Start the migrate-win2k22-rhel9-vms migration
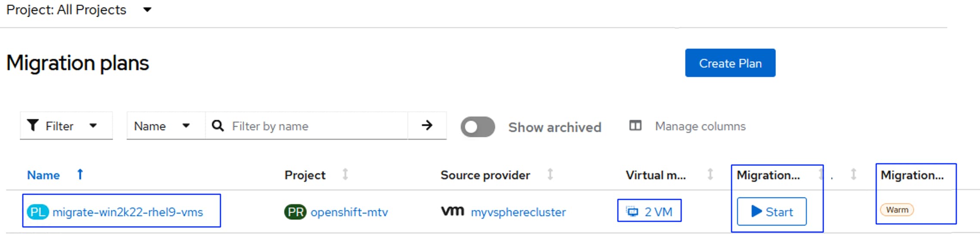 [771, 211]
